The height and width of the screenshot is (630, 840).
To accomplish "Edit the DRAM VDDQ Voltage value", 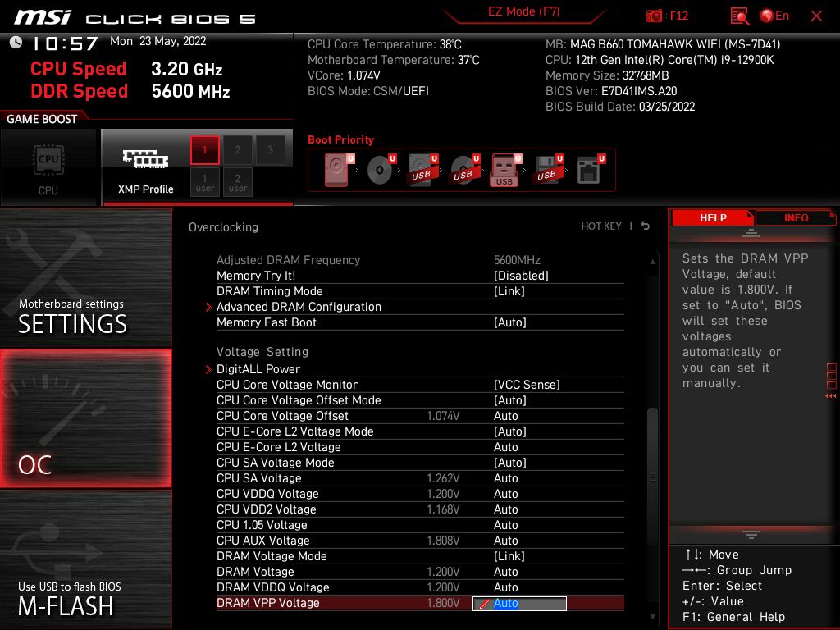I will point(420,587).
